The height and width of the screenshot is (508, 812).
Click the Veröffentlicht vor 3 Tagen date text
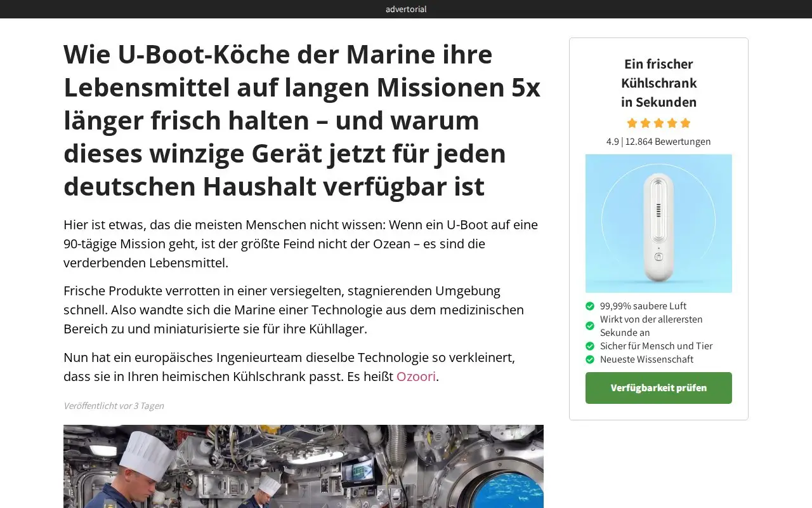click(114, 406)
